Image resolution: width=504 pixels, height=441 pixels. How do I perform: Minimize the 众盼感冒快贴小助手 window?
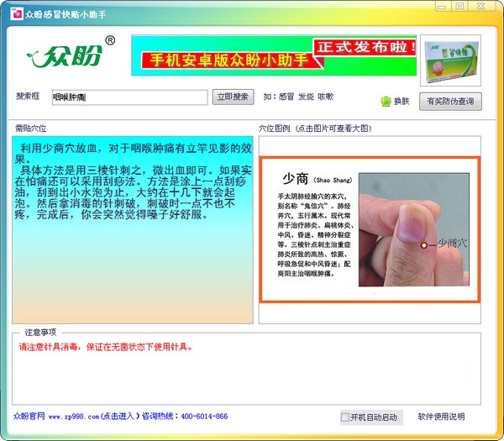pyautogui.click(x=443, y=6)
